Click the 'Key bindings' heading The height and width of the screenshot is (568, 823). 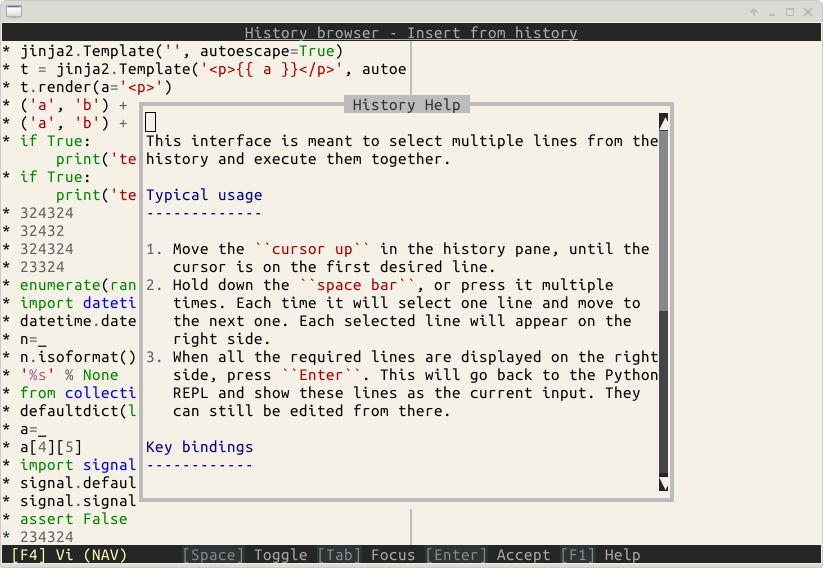click(x=199, y=447)
